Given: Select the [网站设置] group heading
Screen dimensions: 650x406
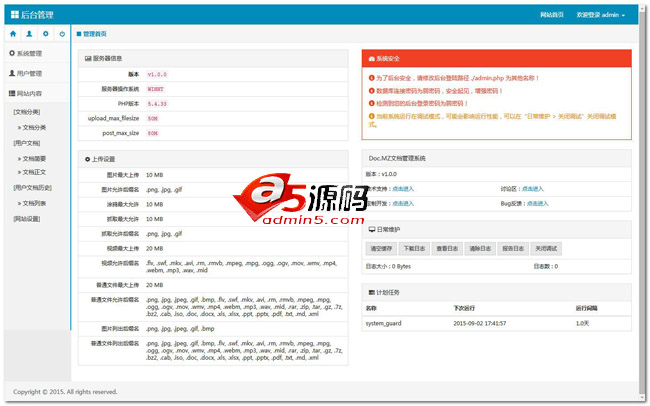Looking at the screenshot, I should [x=27, y=219].
